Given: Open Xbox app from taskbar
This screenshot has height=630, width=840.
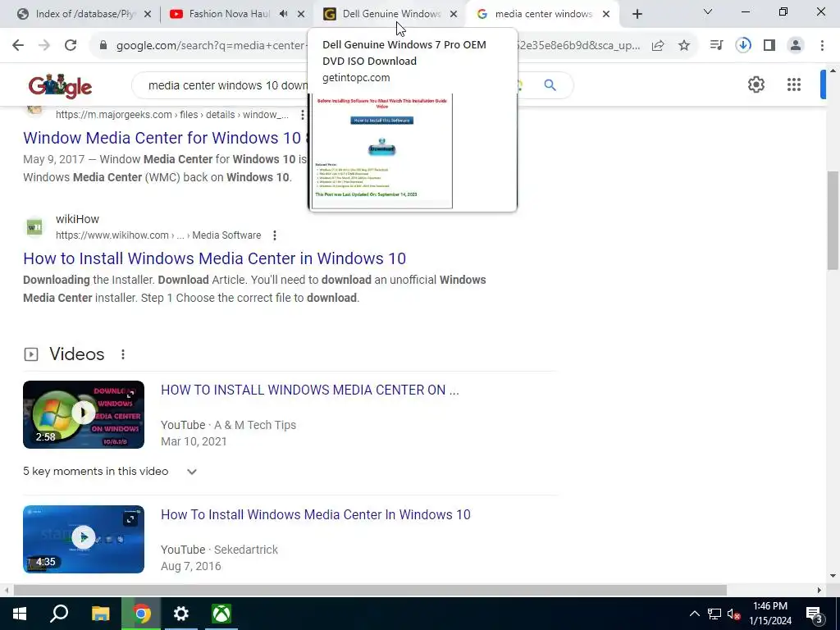Looking at the screenshot, I should coord(221,614).
